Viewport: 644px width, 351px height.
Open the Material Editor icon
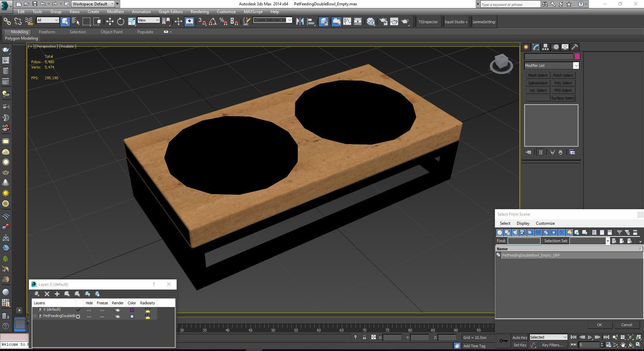click(x=371, y=21)
